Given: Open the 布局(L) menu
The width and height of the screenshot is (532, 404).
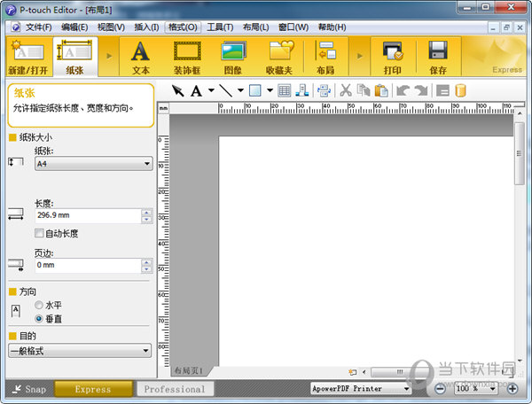Looking at the screenshot, I should pos(256,27).
